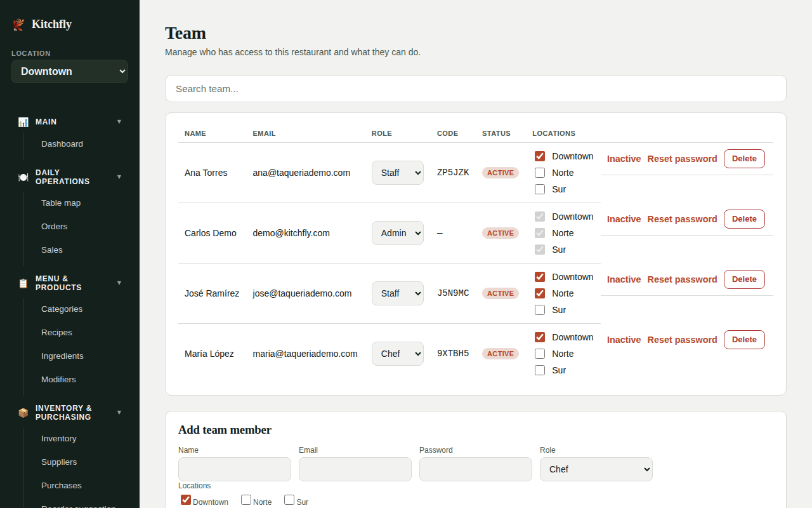Collapse the Main section arrow

click(119, 121)
